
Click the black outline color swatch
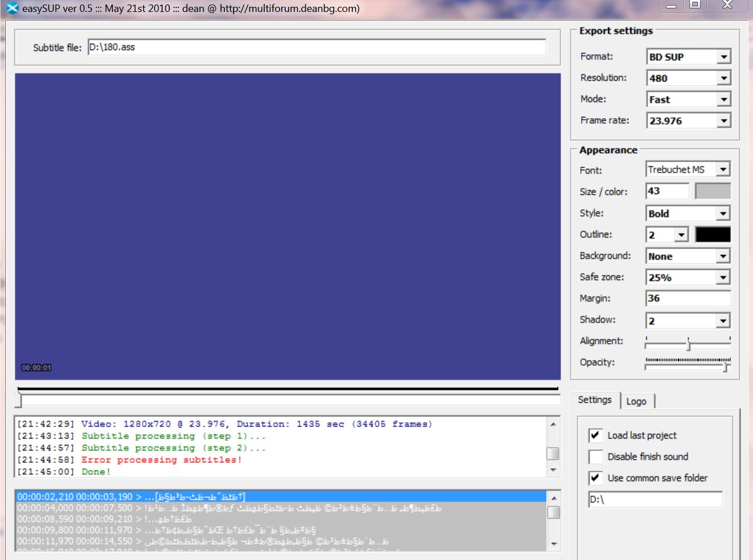(x=713, y=235)
